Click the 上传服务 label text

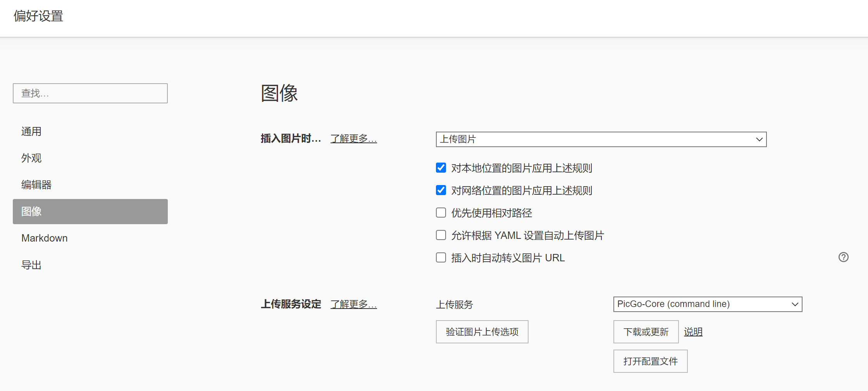tap(455, 305)
